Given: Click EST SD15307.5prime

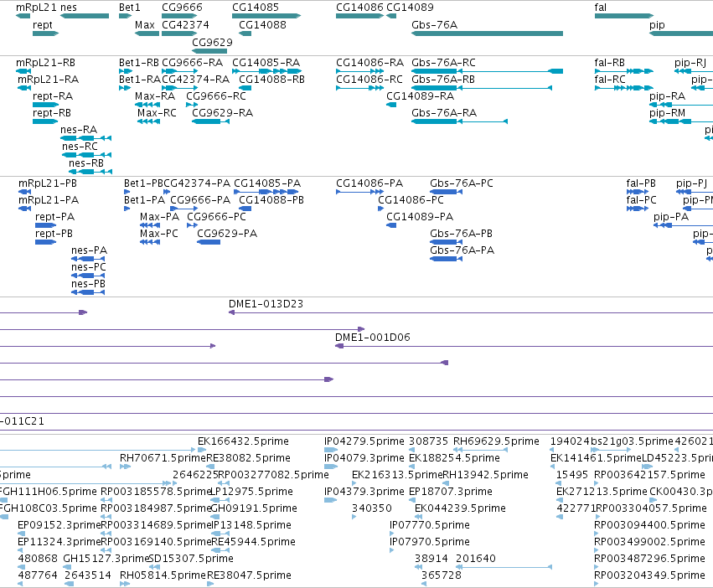Looking at the screenshot, I should coord(191,559).
